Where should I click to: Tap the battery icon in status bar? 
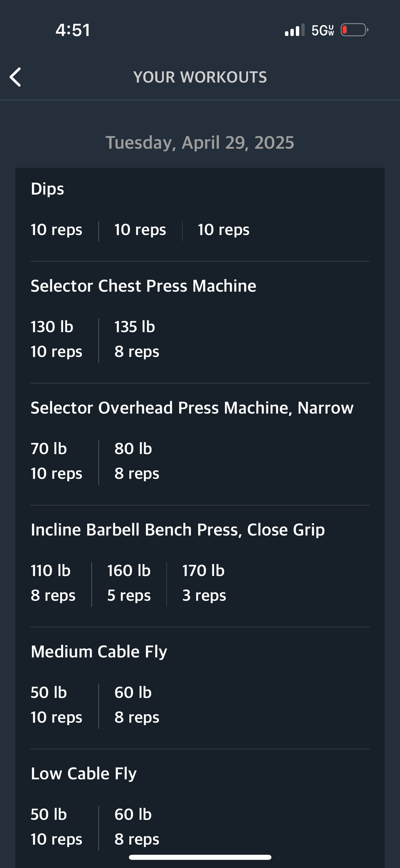355,30
